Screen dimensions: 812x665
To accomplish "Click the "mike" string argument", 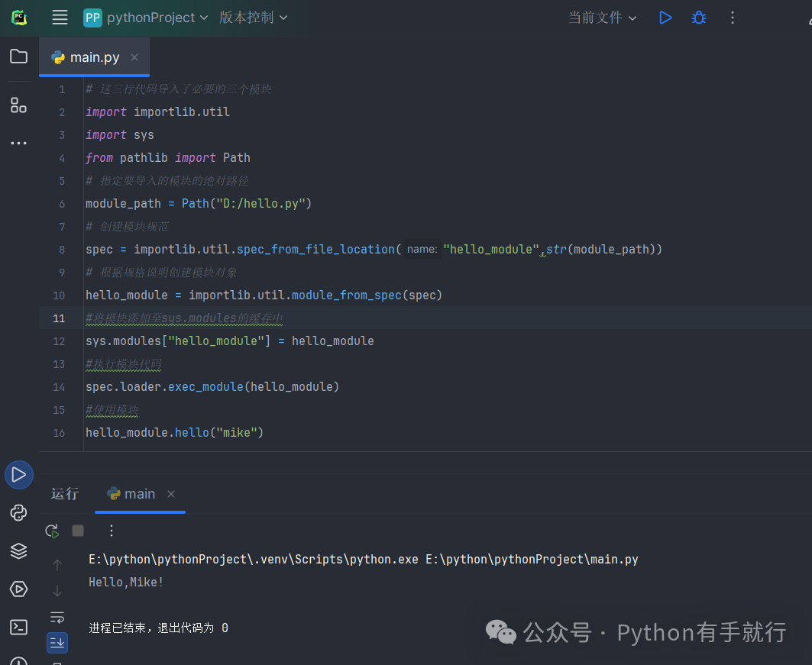I will click(x=237, y=433).
